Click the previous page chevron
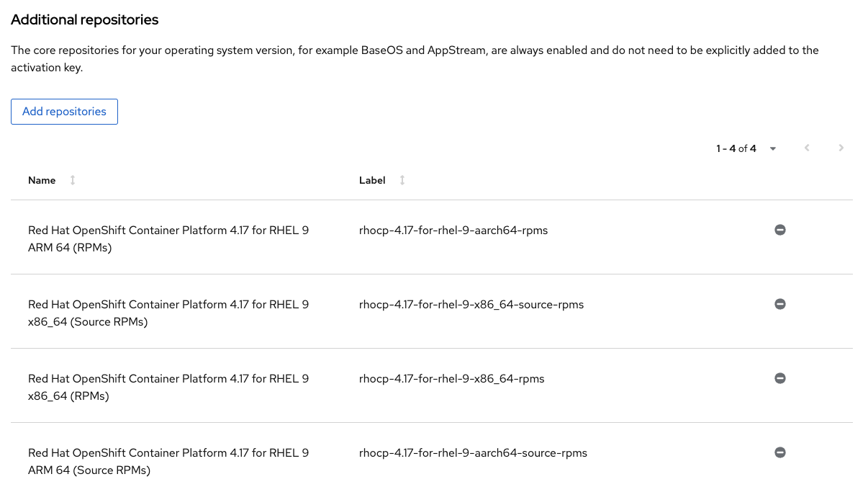The width and height of the screenshot is (868, 487). 806,148
